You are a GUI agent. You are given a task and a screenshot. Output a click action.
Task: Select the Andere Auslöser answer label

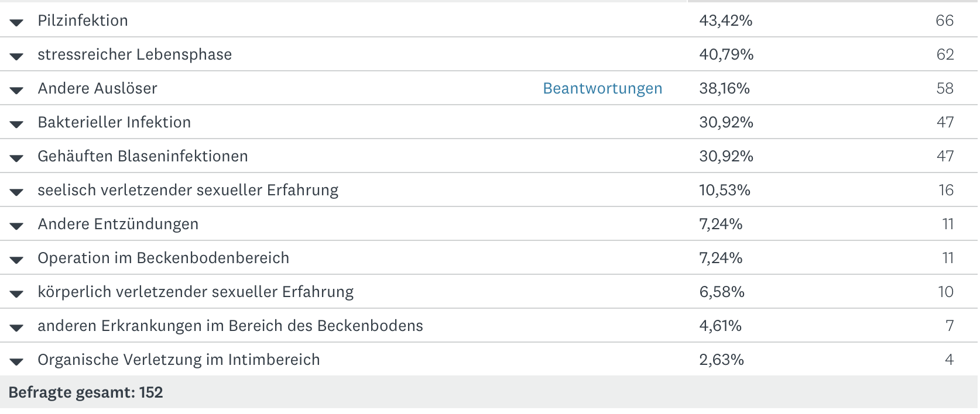tap(97, 88)
